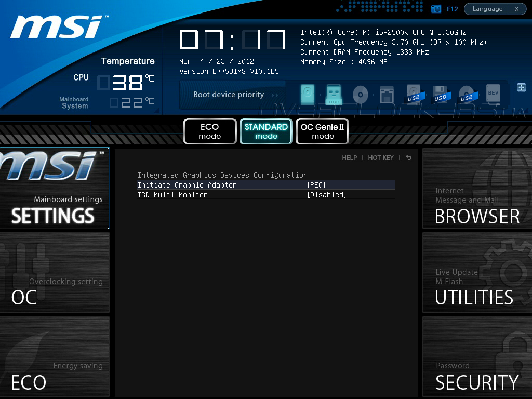Click the Boot device priority label
The width and height of the screenshot is (532, 399).
229,95
